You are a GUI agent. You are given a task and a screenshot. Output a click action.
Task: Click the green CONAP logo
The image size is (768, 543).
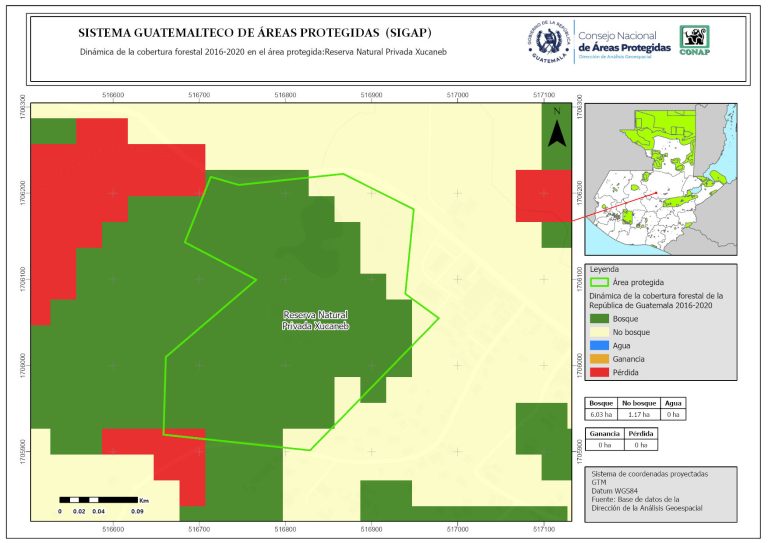coord(695,38)
